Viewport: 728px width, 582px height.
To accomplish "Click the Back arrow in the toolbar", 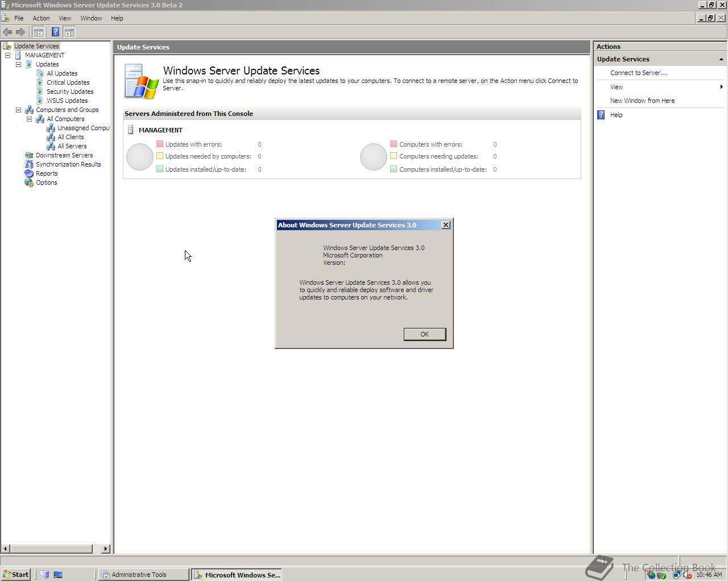I will (x=7, y=32).
